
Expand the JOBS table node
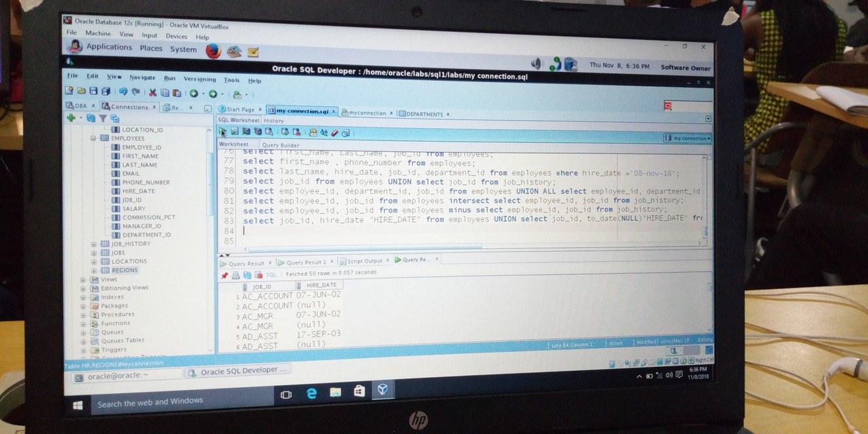click(x=94, y=252)
